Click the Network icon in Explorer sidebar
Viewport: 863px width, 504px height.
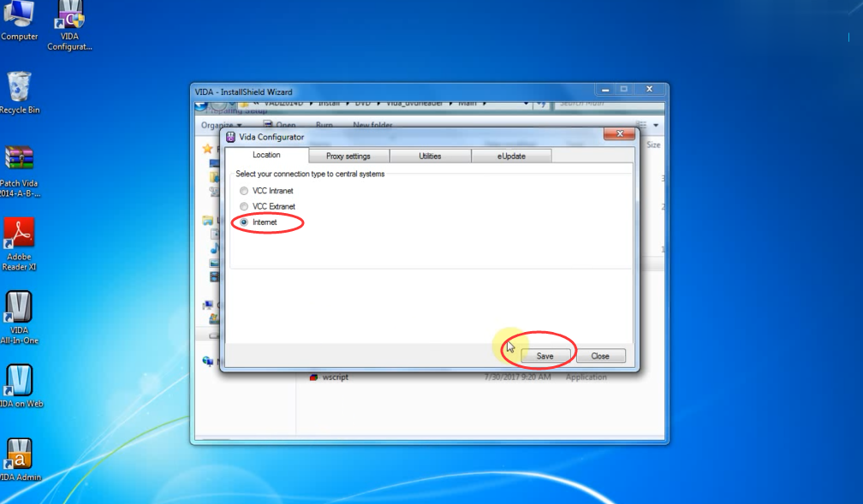(208, 361)
